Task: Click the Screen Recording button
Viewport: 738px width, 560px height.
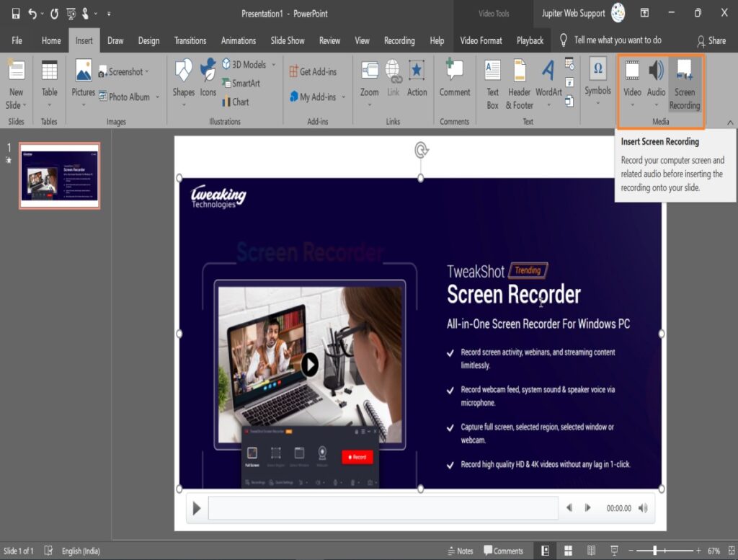Action: click(685, 85)
